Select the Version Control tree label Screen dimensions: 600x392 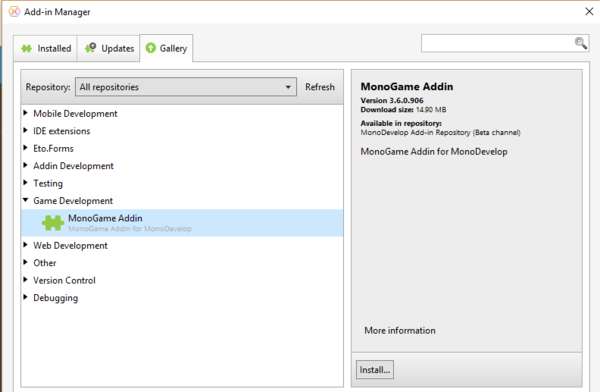[x=64, y=281]
